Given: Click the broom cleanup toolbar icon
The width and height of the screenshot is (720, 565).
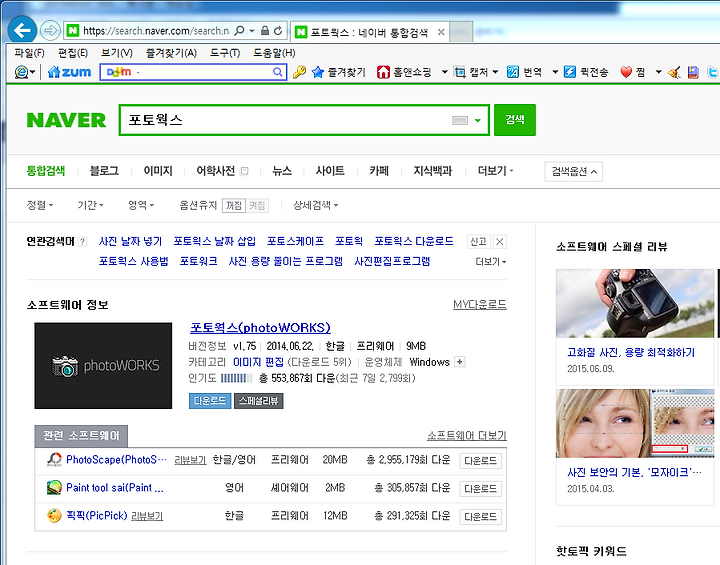Looking at the screenshot, I should pos(674,72).
